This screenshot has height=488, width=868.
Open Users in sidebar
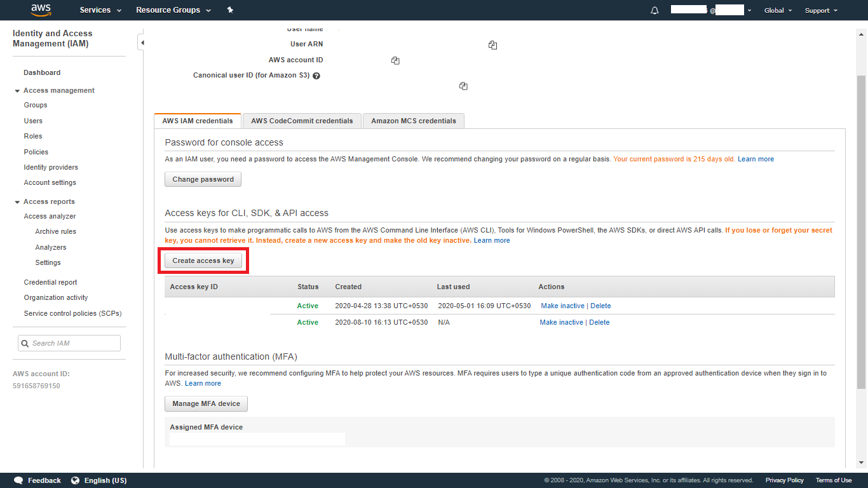pos(33,121)
